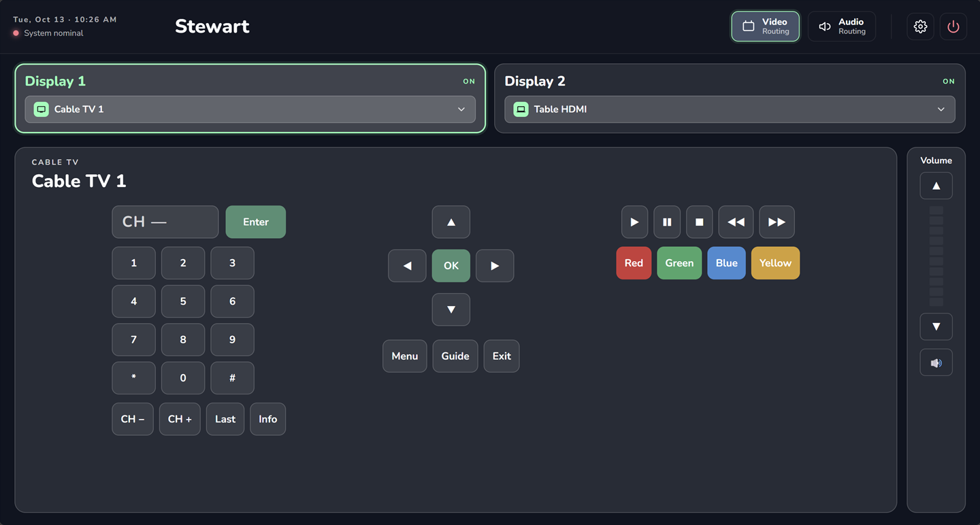Image resolution: width=980 pixels, height=525 pixels.
Task: Mute audio with the speaker icon
Action: (936, 362)
